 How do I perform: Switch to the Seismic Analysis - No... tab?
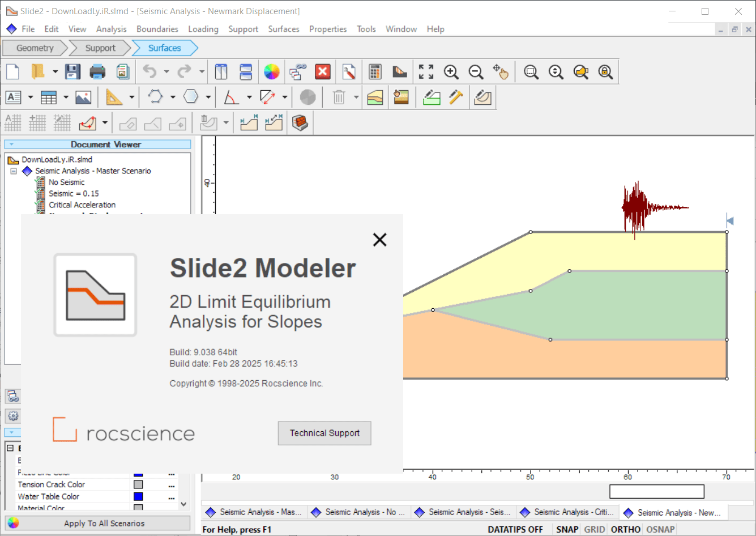(x=358, y=512)
